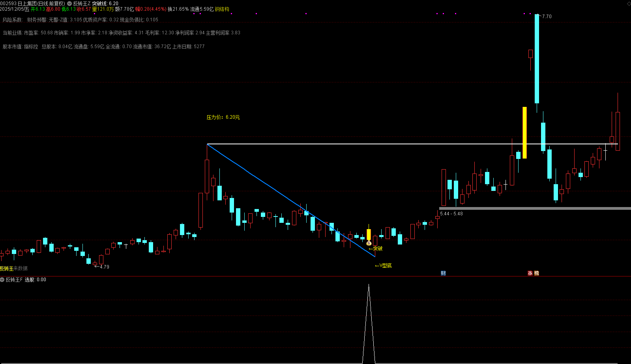The height and width of the screenshot is (364, 631).
Task: Click the white horizontal pressure line
Action: point(412,144)
